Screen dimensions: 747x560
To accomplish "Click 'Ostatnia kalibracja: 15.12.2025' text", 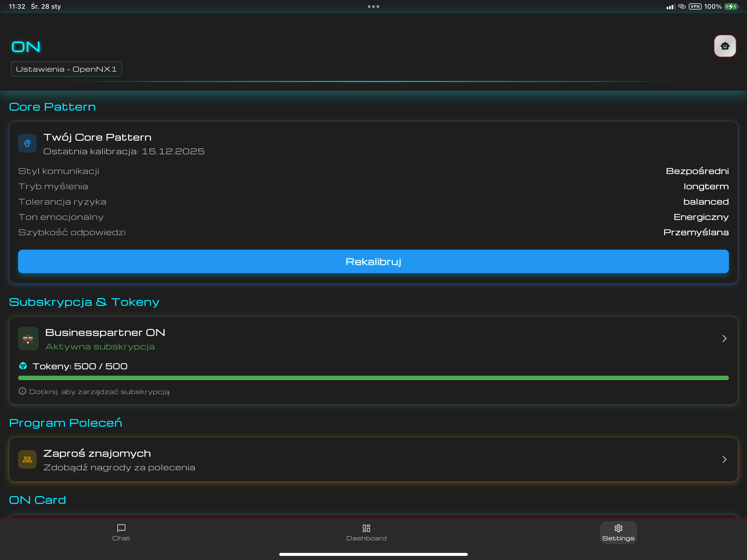I will 124,151.
